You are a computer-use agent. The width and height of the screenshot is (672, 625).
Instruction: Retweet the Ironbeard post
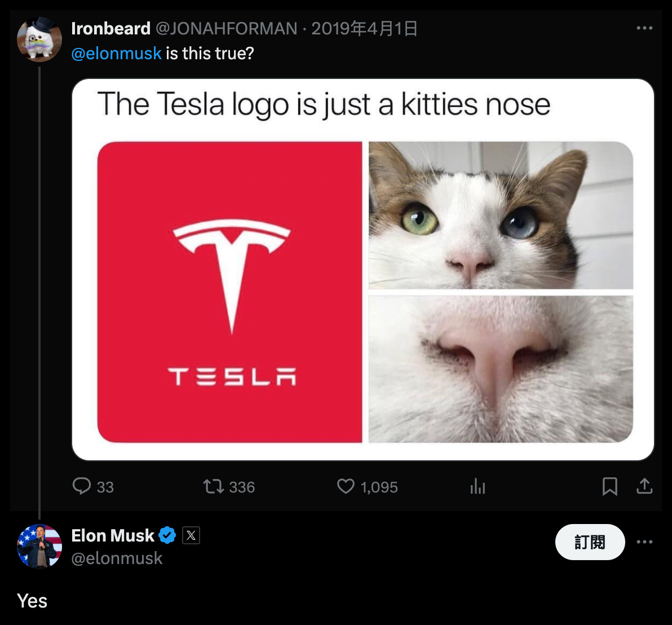(x=214, y=487)
